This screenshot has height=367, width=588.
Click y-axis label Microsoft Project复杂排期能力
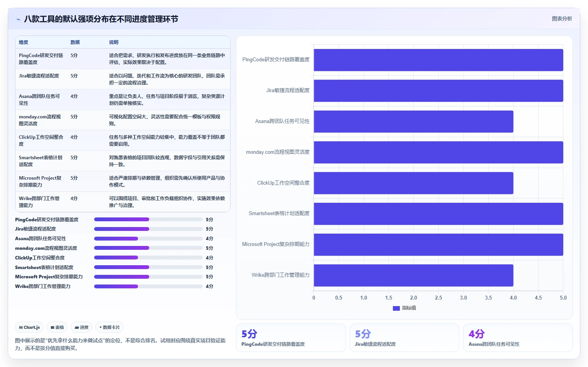276,244
